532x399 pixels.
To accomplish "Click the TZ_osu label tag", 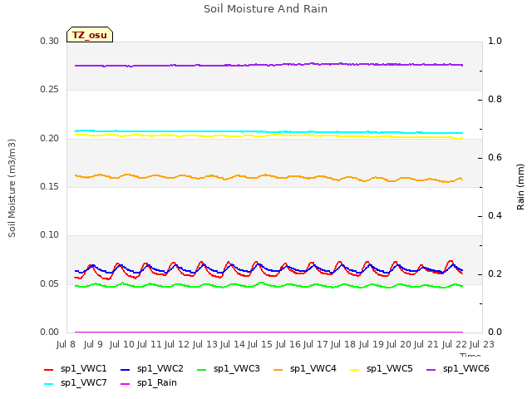I will pos(90,35).
